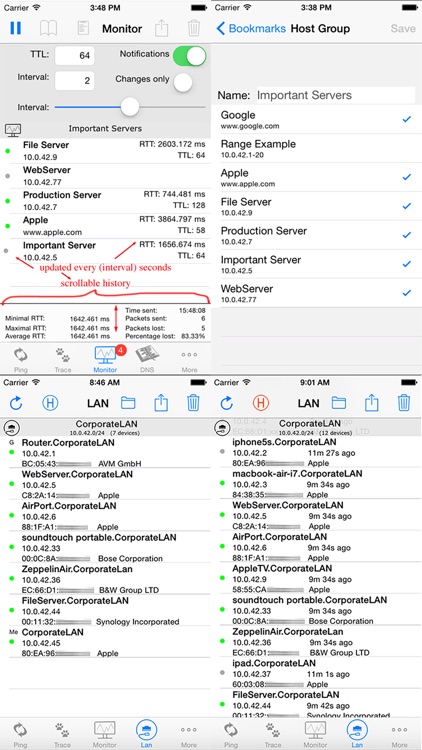Tap trash icon on 8:46 AM LAN screen
Screen dimensions: 422x750
193,403
